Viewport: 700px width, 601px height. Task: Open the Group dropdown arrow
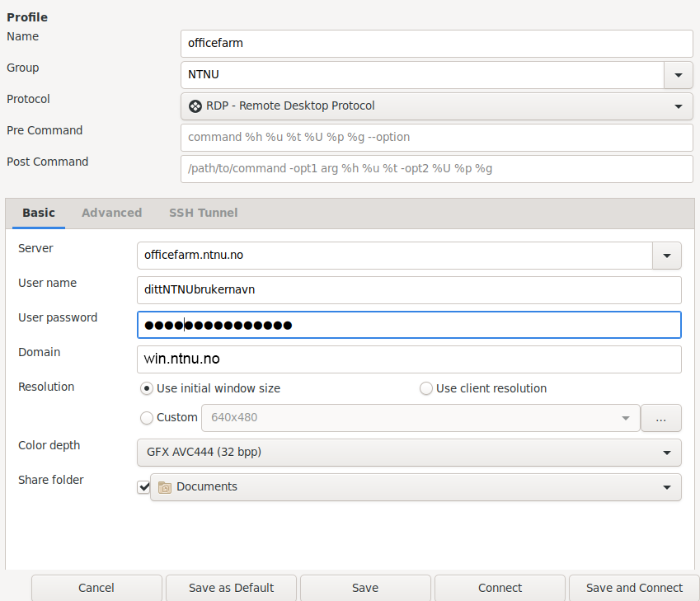(x=678, y=75)
